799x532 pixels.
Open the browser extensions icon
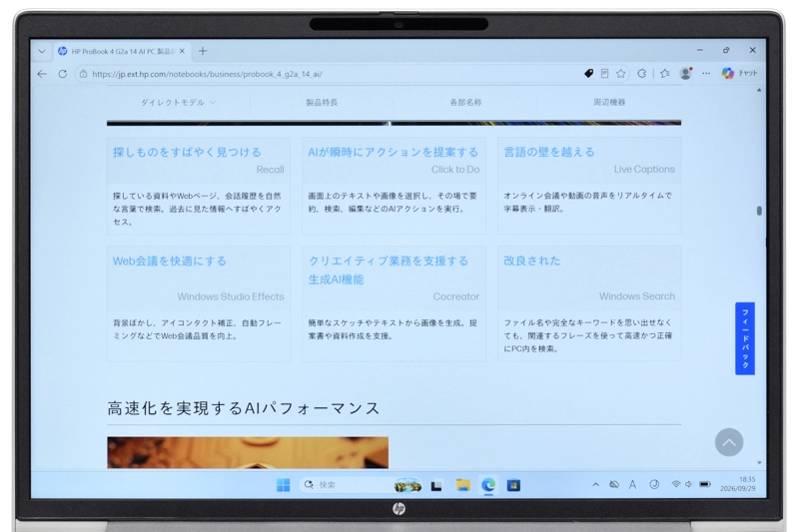642,74
